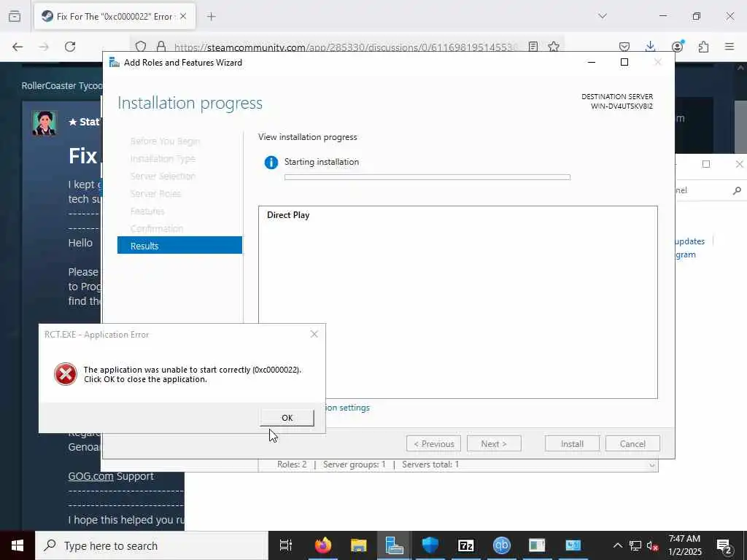
Task: Open a new Firefox tab
Action: click(x=212, y=16)
